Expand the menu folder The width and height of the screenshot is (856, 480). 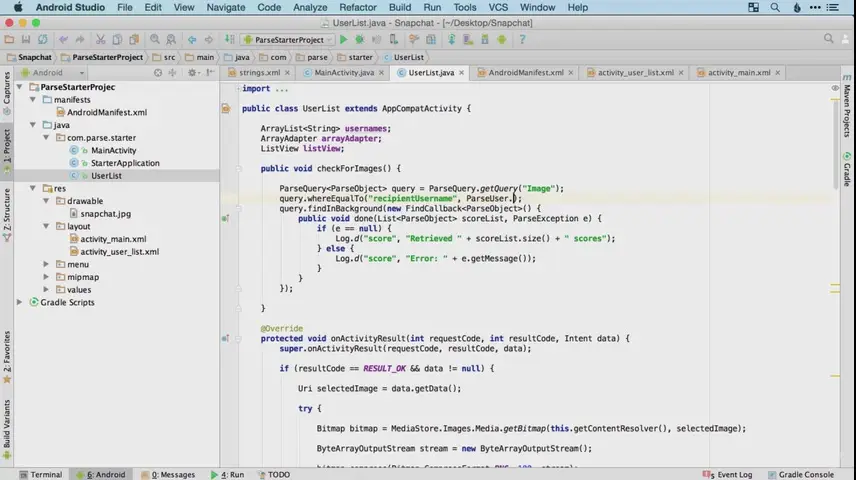pyautogui.click(x=46, y=264)
